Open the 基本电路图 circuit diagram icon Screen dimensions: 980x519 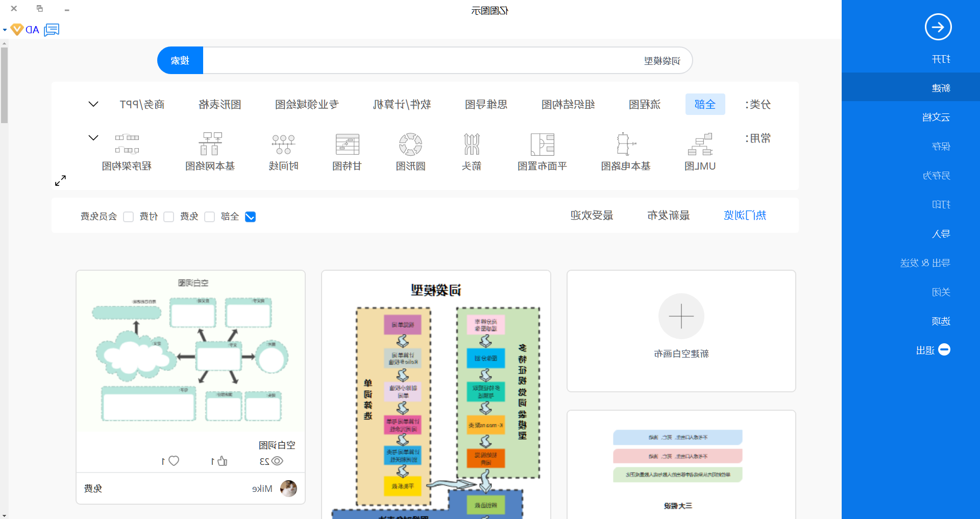[x=626, y=144]
